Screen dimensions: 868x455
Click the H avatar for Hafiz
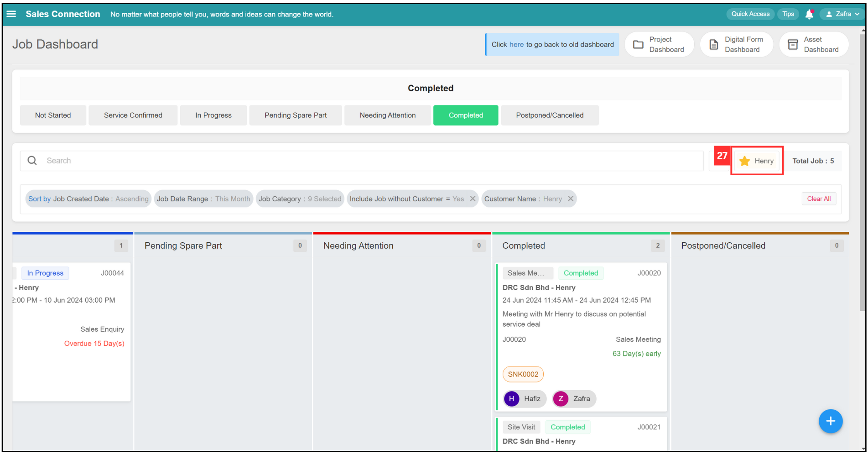pos(511,398)
